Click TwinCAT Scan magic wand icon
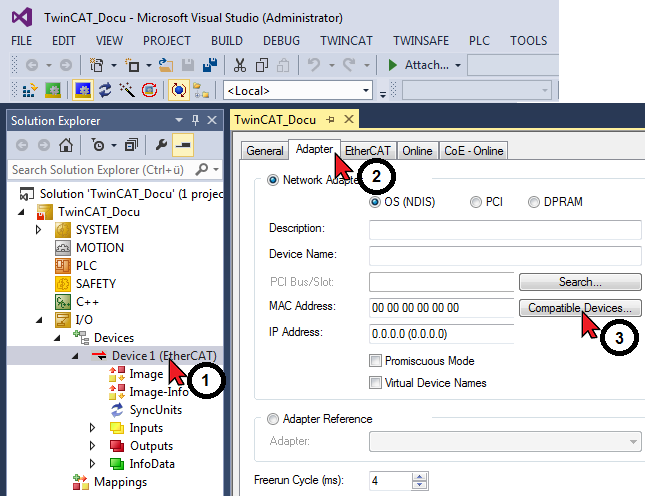This screenshot has height=496, width=645. (x=127, y=90)
